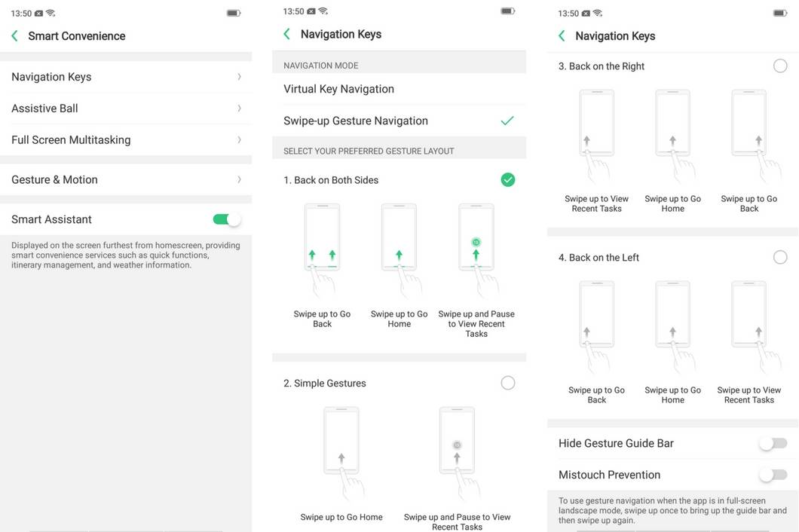Enable Hide Gesture Guide Bar toggle

(x=773, y=443)
